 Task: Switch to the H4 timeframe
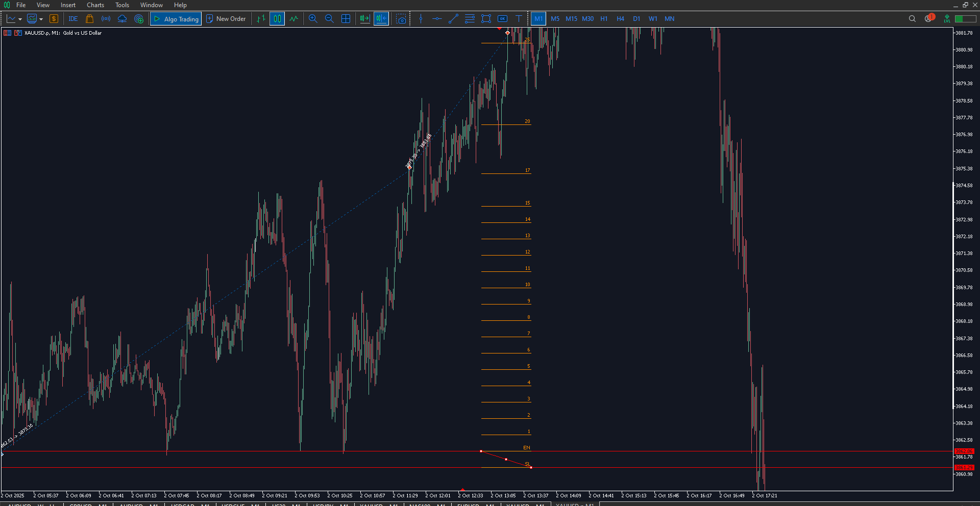coord(620,19)
